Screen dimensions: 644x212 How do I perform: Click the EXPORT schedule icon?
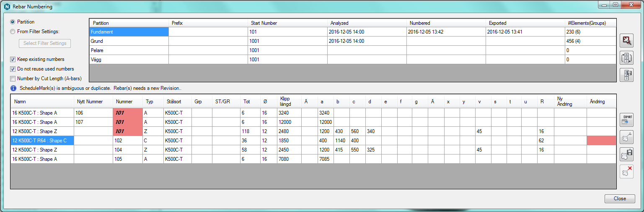[626, 120]
